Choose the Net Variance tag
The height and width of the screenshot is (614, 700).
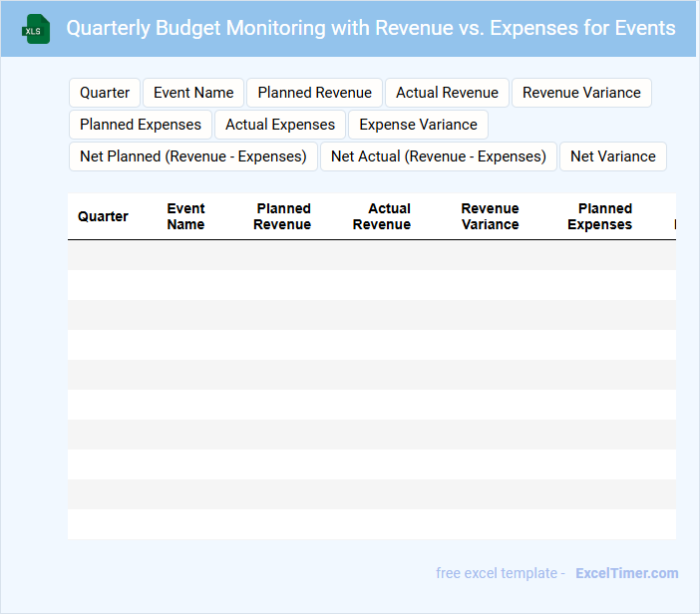(x=613, y=156)
